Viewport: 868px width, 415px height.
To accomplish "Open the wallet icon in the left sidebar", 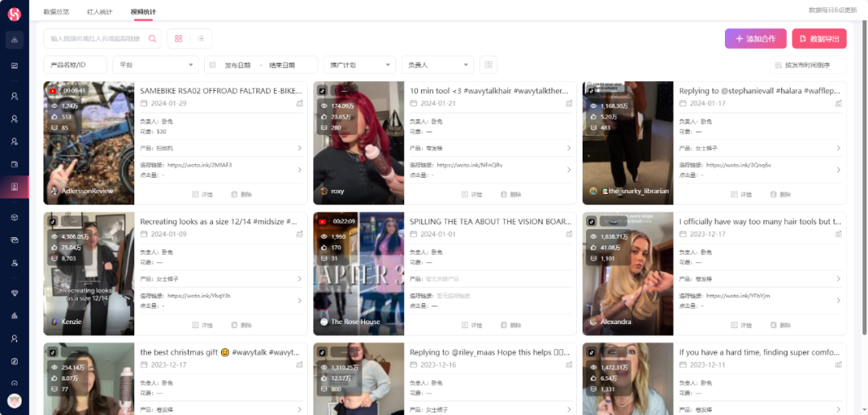I will [14, 164].
